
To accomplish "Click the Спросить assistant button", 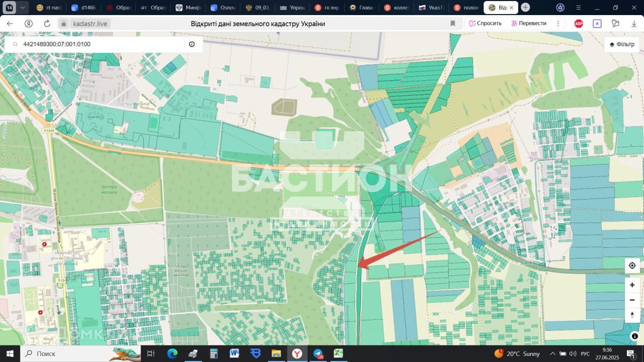I will point(485,24).
